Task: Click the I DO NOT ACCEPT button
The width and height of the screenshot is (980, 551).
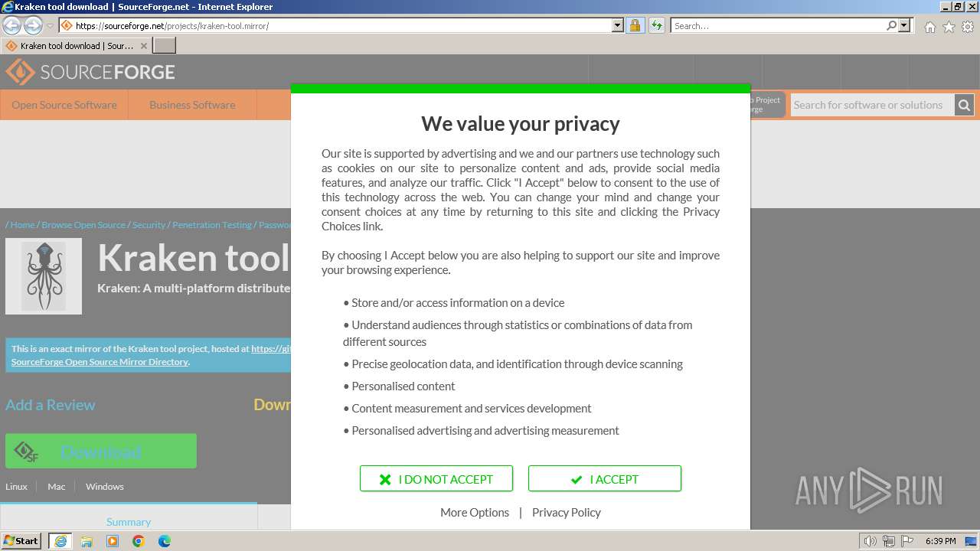Action: (x=436, y=479)
